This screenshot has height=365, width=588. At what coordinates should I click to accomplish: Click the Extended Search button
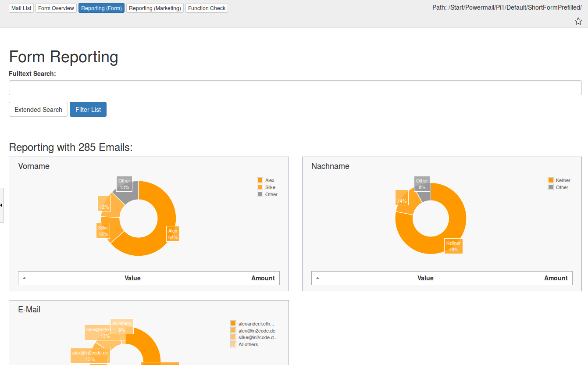click(38, 109)
